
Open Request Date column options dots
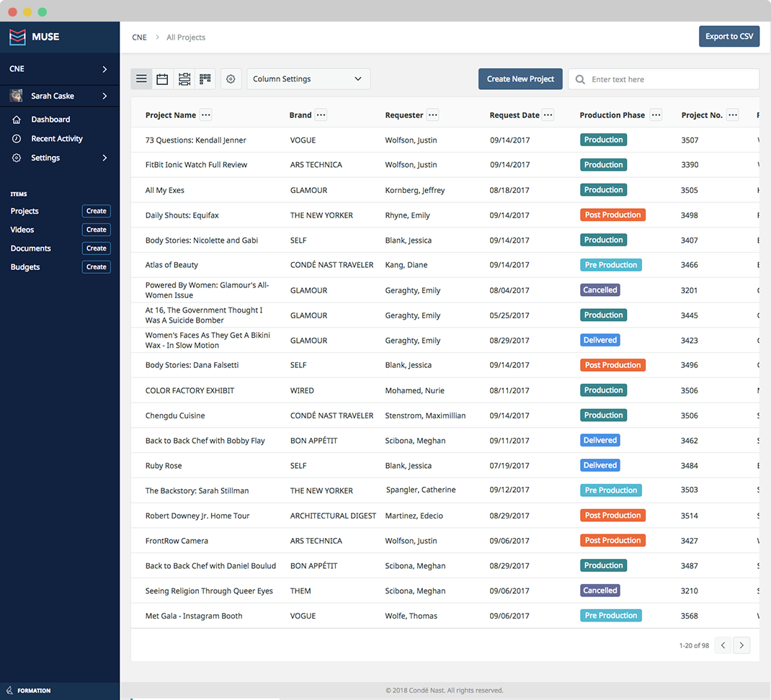point(548,115)
